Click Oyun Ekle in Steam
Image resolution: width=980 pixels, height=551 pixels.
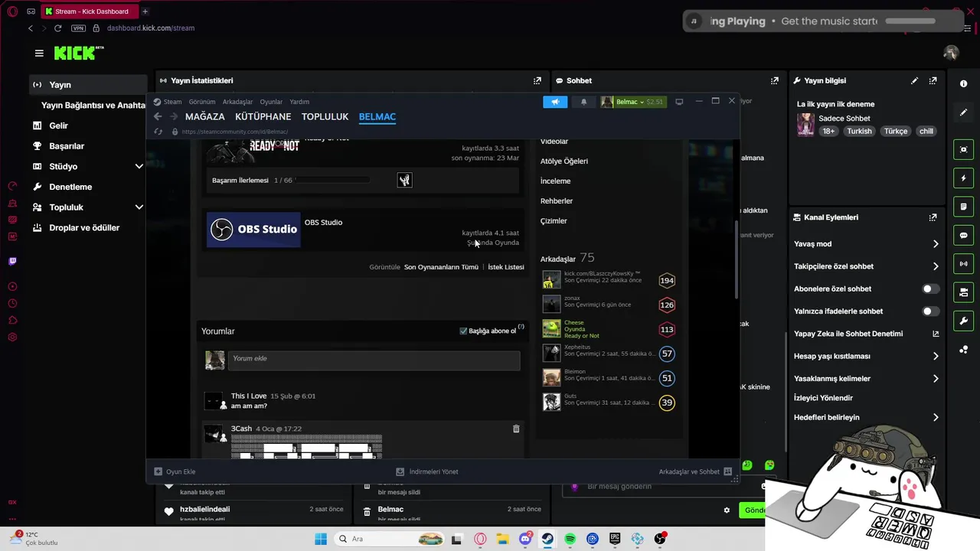(x=175, y=472)
